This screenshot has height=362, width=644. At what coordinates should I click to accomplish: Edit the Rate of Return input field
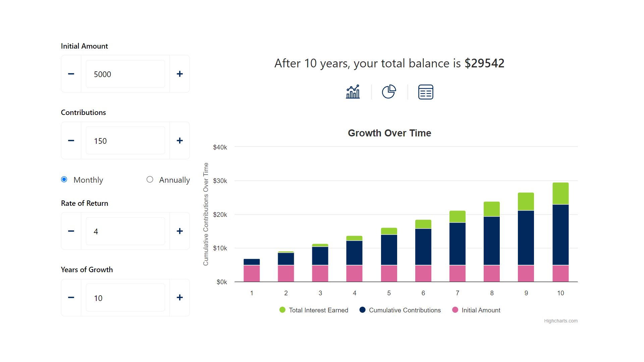pyautogui.click(x=125, y=231)
